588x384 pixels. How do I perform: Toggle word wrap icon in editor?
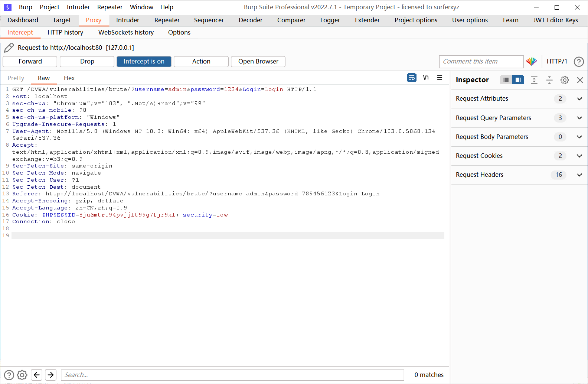click(x=412, y=78)
